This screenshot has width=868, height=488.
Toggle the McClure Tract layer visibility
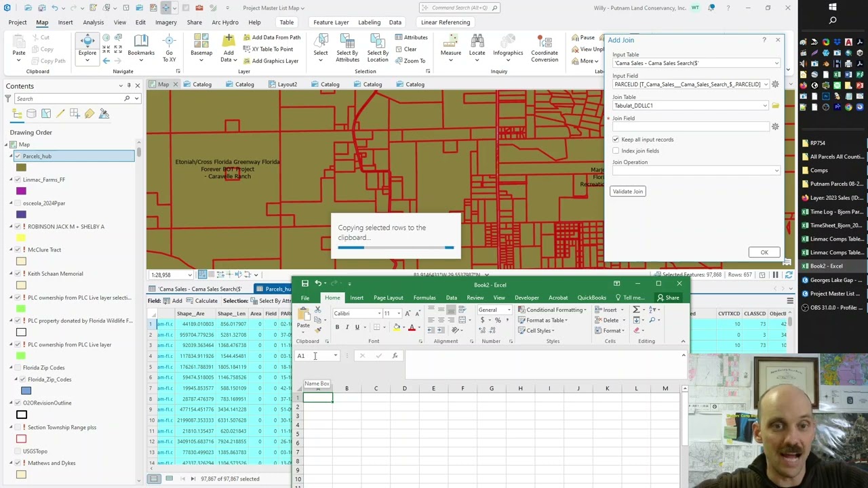(x=18, y=250)
